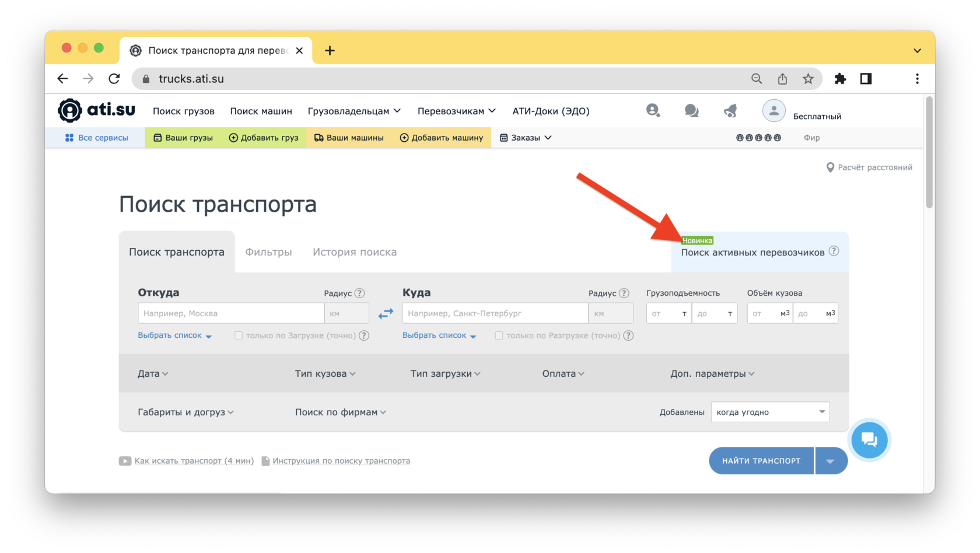This screenshot has width=980, height=553.
Task: Click the user profile avatar
Action: (x=773, y=111)
